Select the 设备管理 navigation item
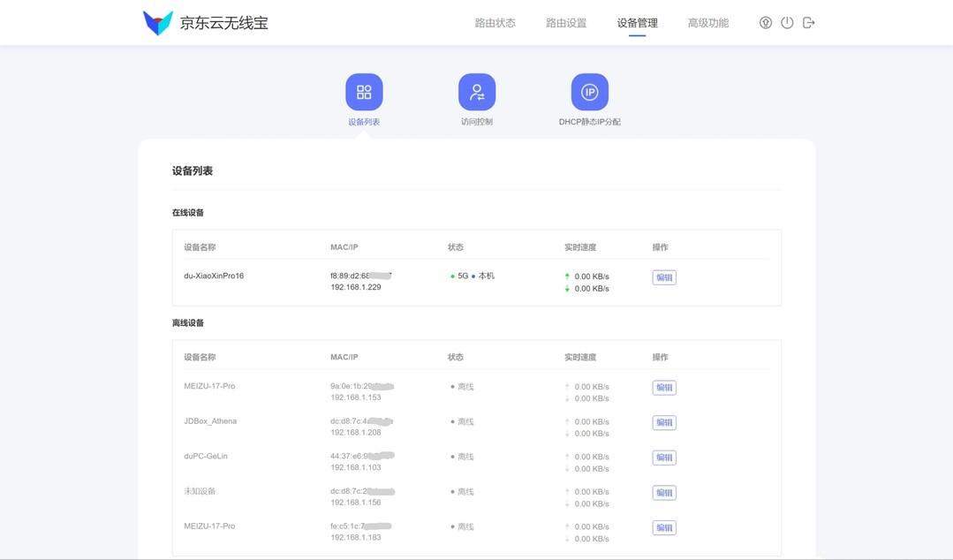Screen dimensions: 953x560 [636, 20]
